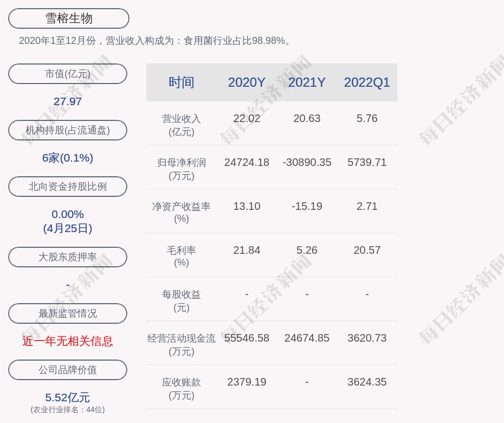Select the 市值(亿元) label button
The height and width of the screenshot is (423, 504).
point(68,74)
